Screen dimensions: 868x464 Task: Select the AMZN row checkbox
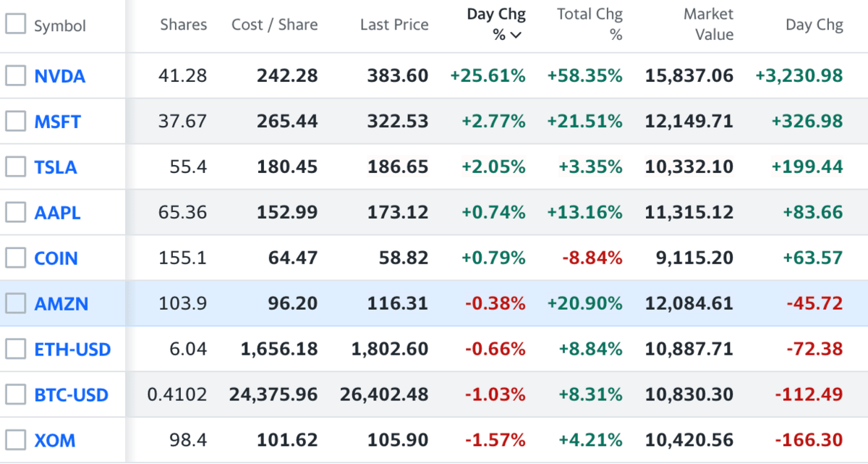(x=15, y=303)
